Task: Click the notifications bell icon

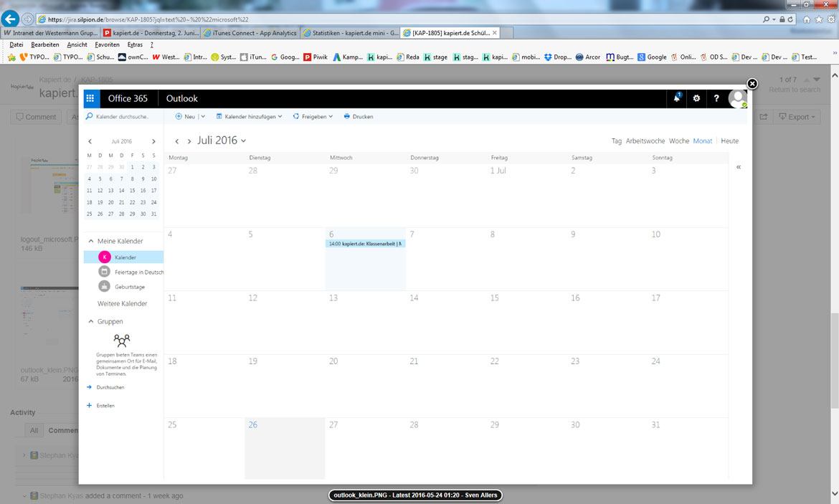Action: (676, 98)
